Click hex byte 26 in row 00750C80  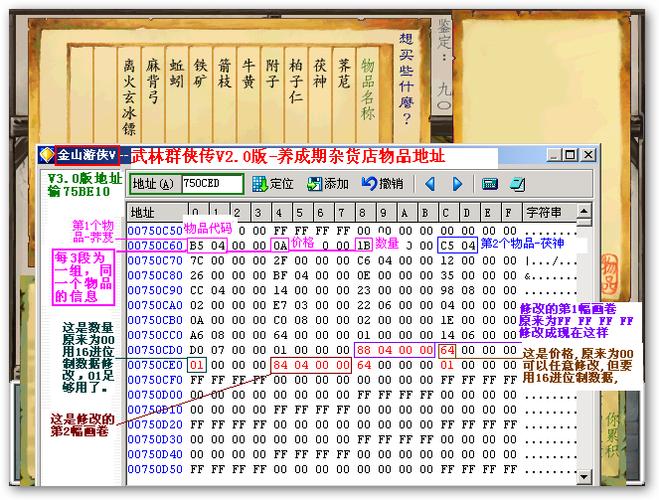pos(197,275)
